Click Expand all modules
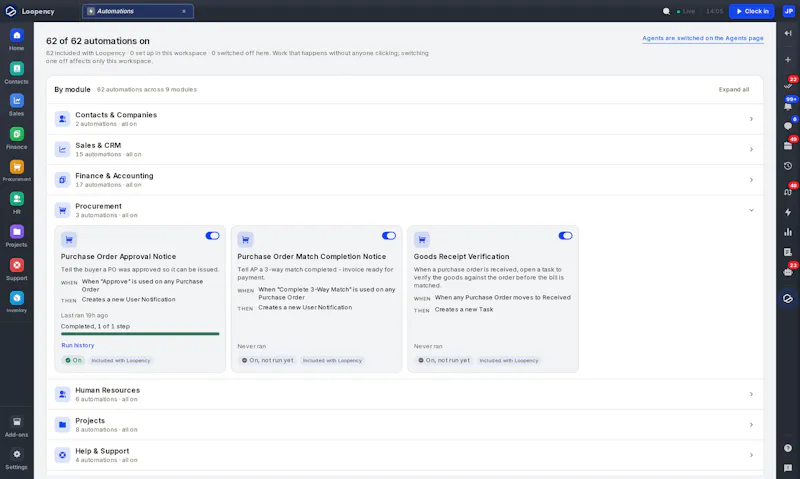The height and width of the screenshot is (479, 800). point(734,89)
